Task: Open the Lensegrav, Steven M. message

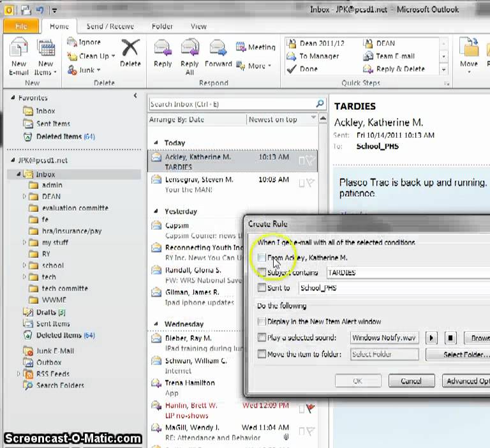Action: [233, 184]
